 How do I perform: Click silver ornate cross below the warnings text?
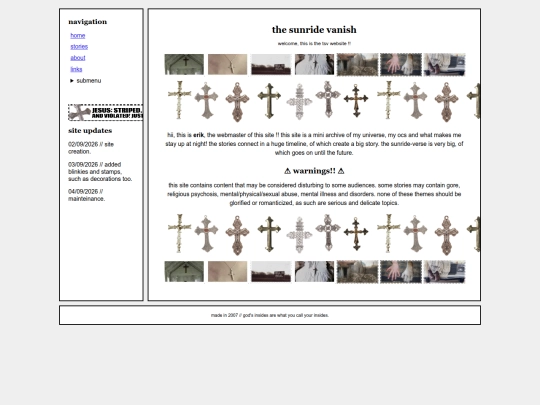tap(328, 232)
